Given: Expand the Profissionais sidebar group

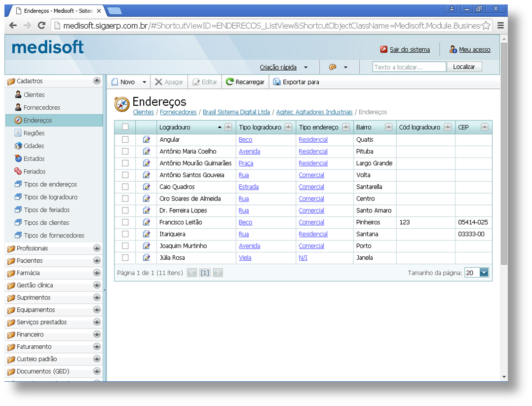Looking at the screenshot, I should tap(97, 248).
